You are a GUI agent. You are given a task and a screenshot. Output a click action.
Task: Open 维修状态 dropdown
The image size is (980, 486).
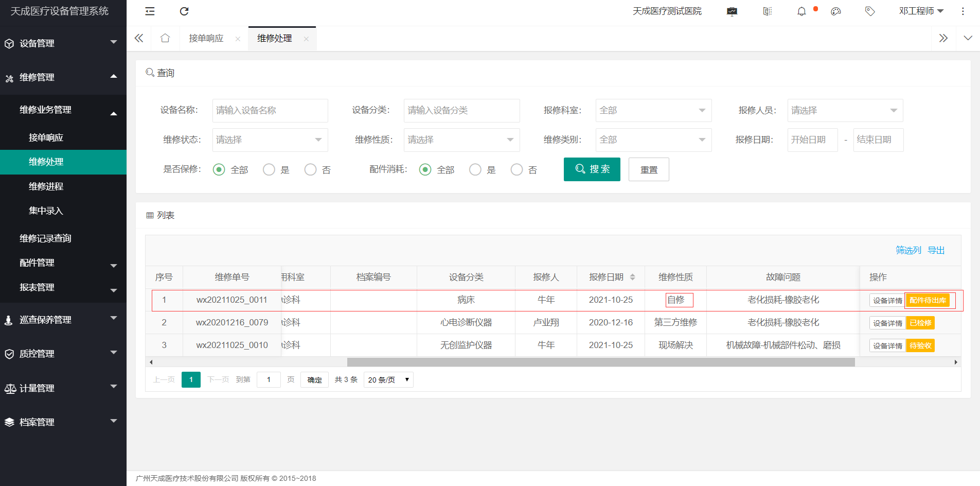coord(270,140)
